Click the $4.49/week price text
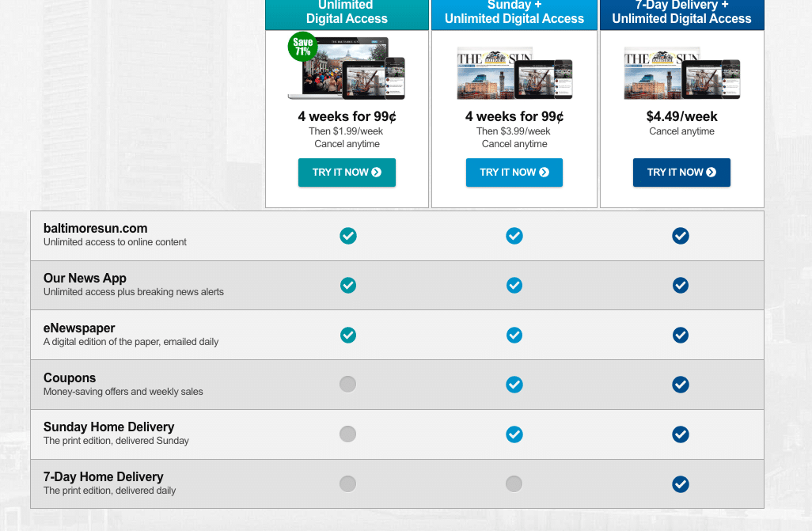This screenshot has width=812, height=531. click(x=682, y=116)
